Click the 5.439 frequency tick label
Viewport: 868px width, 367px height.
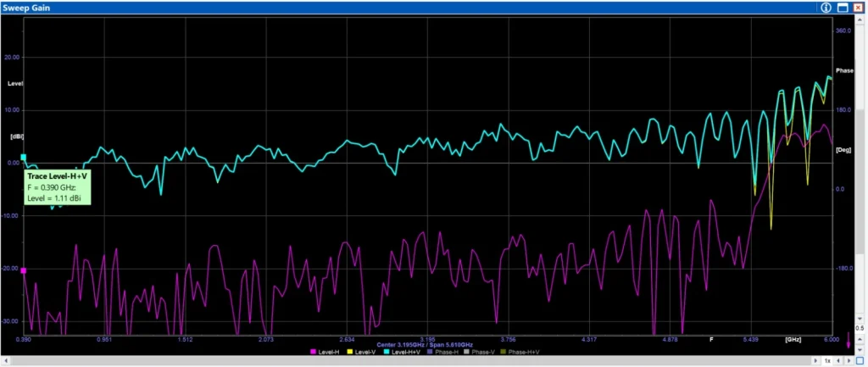pyautogui.click(x=751, y=339)
